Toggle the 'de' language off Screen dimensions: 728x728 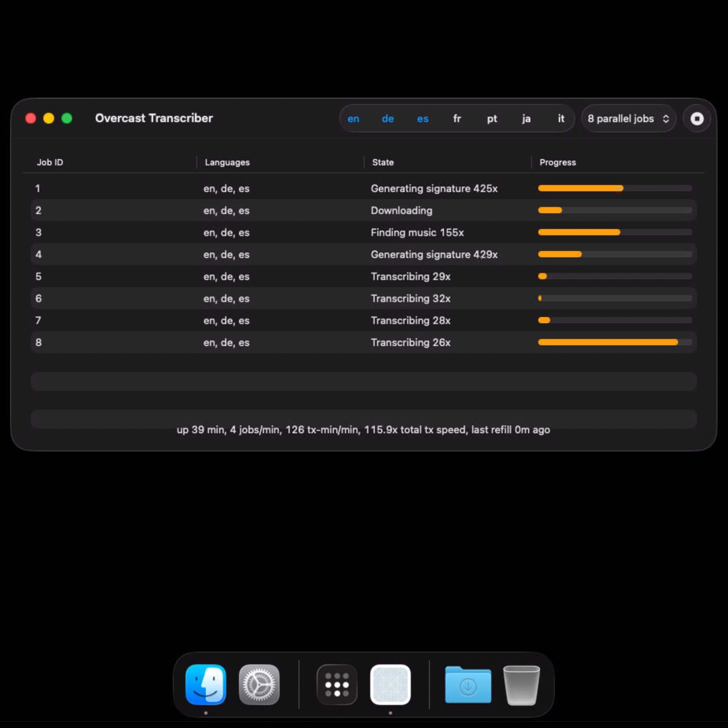[388, 119]
